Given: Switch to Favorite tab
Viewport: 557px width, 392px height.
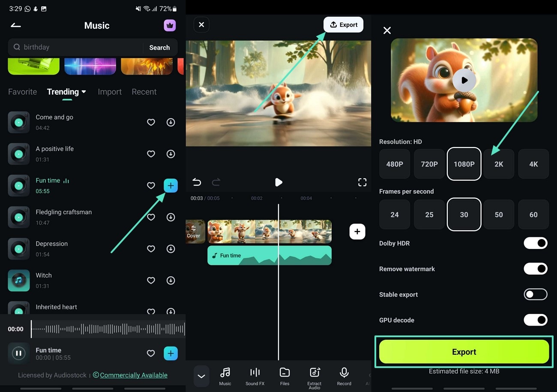Looking at the screenshot, I should tap(23, 92).
